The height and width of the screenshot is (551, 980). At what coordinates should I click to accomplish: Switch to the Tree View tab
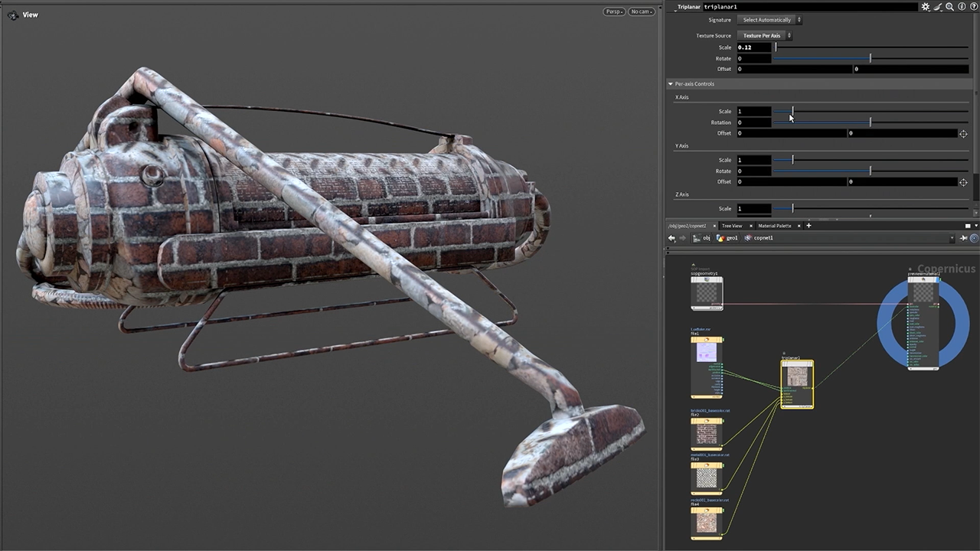(x=731, y=226)
